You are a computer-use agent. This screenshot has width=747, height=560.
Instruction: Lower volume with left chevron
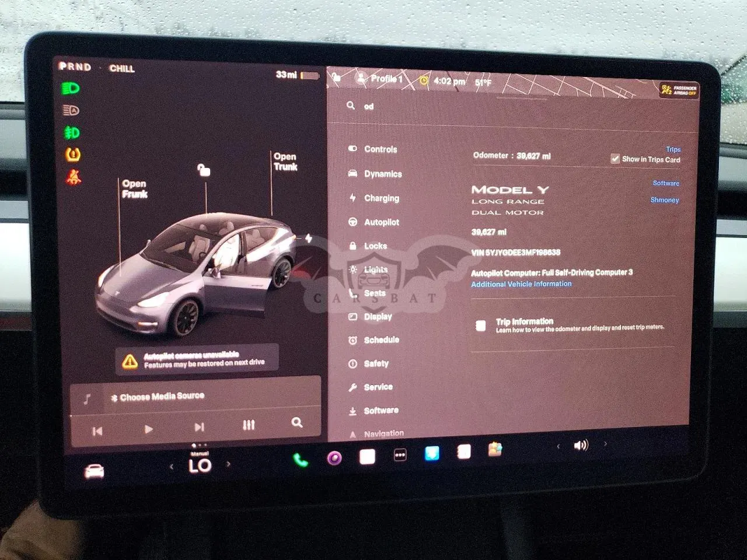pos(558,446)
